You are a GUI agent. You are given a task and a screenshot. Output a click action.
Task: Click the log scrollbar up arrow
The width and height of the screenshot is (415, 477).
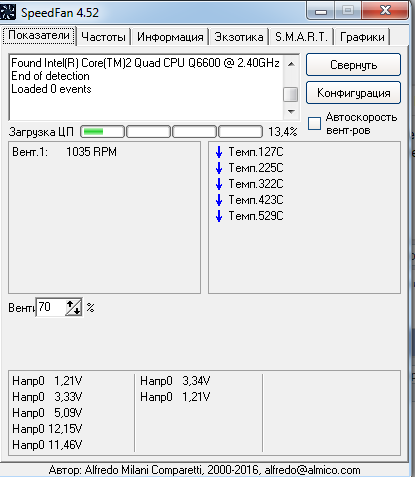291,64
